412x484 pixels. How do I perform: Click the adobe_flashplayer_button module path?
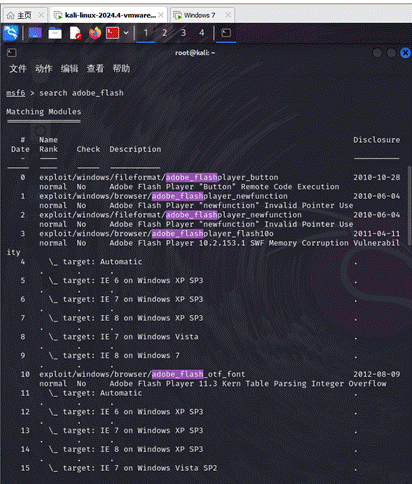159,177
